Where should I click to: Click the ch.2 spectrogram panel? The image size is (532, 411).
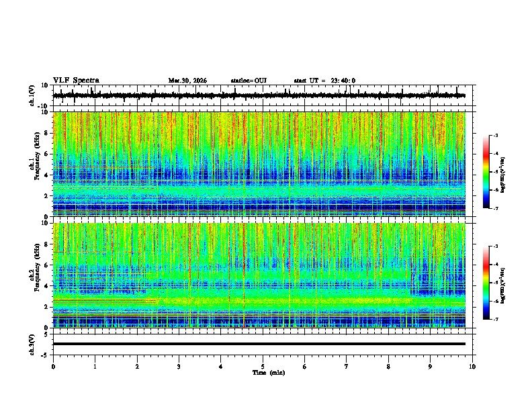[259, 275]
